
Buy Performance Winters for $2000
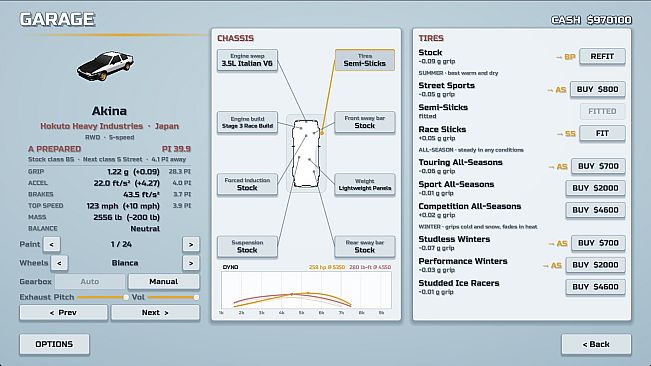click(595, 265)
